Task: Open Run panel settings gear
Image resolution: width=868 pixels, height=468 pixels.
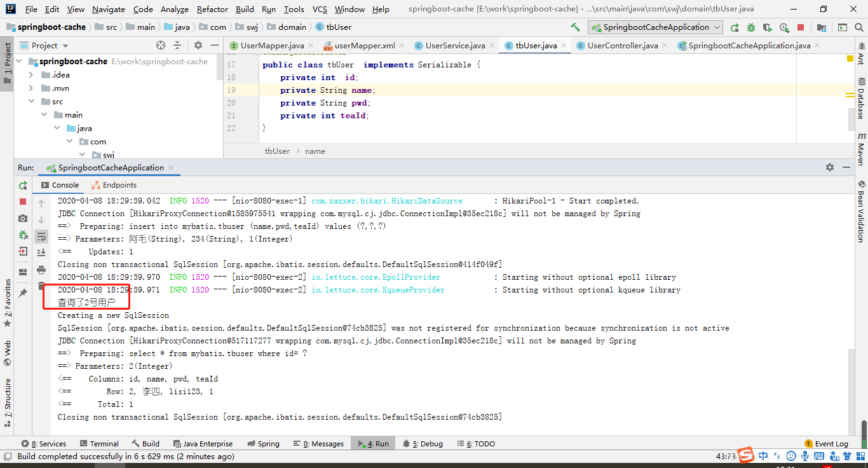Action: 830,167
